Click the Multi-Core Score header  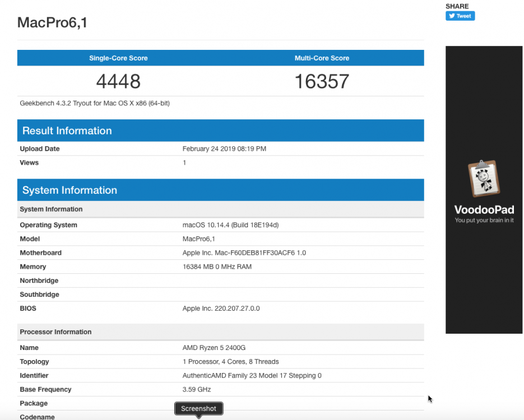click(x=322, y=58)
